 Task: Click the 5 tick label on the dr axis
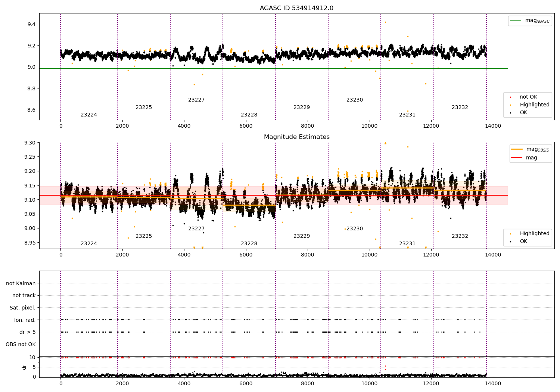(34, 367)
